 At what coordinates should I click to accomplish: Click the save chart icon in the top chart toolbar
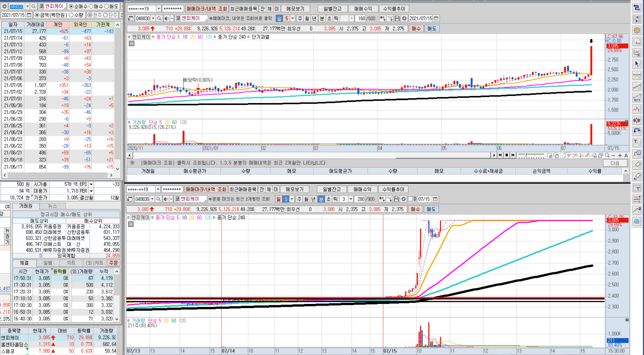(x=397, y=19)
